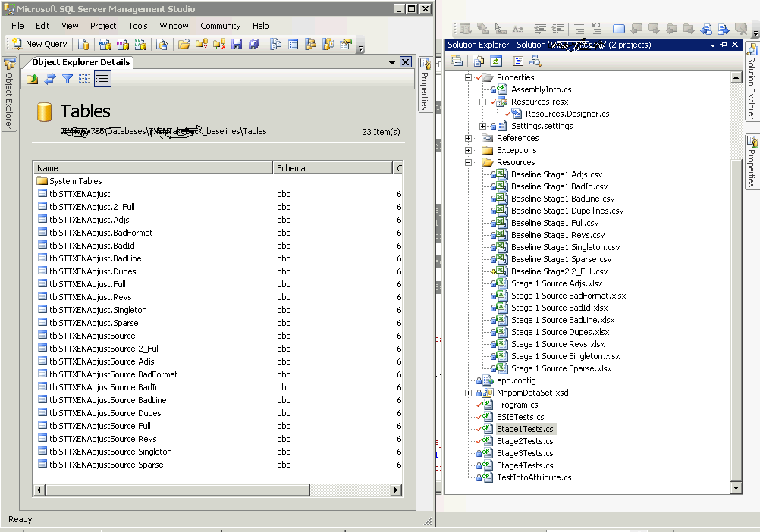Click New Query in SSMS toolbar

(39, 44)
